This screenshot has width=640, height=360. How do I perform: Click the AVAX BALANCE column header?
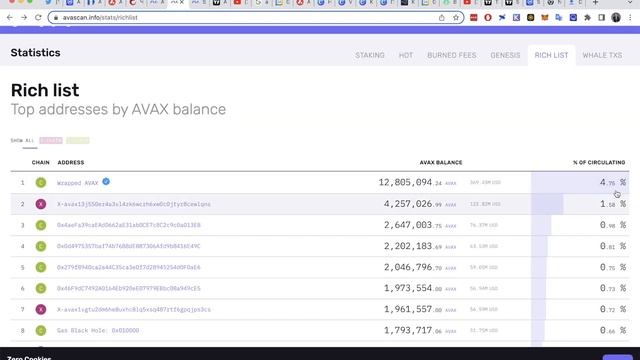(441, 162)
